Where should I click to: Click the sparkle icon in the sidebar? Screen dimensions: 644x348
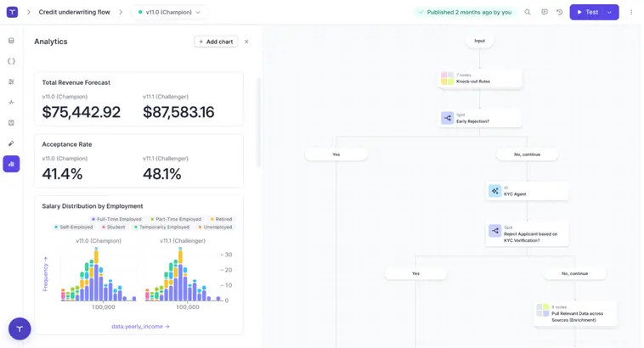[11, 102]
